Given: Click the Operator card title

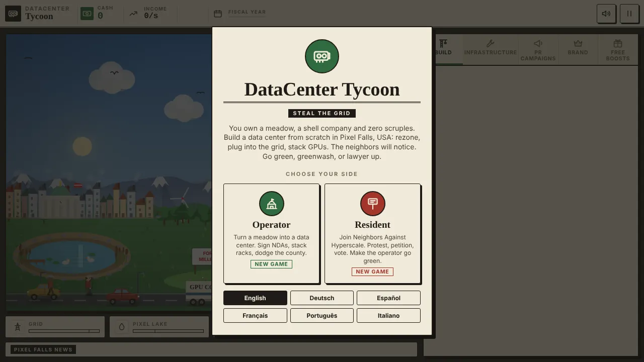Looking at the screenshot, I should (271, 225).
